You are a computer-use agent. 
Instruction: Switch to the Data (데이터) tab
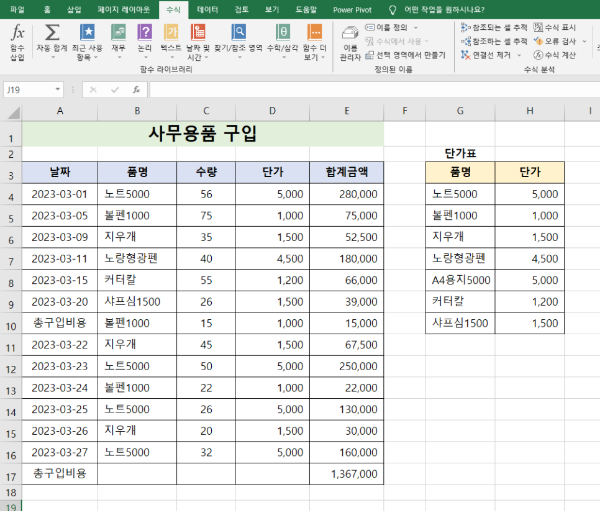click(x=207, y=10)
